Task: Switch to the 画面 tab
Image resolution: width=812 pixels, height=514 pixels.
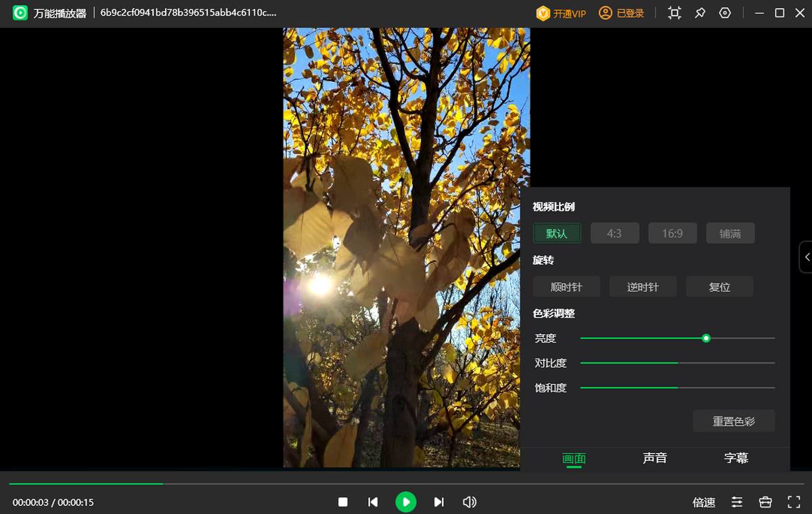Action: (574, 458)
